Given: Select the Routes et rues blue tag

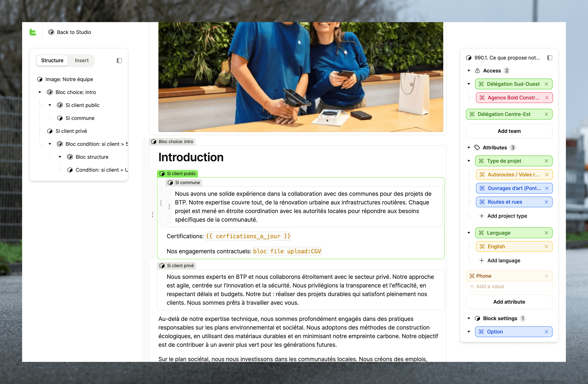Looking at the screenshot, I should [505, 202].
